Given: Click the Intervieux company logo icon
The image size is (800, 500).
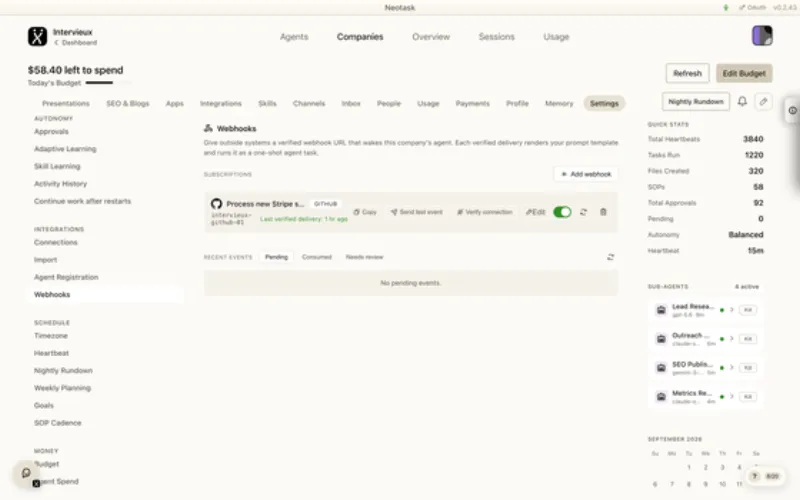Looking at the screenshot, I should pyautogui.click(x=37, y=37).
